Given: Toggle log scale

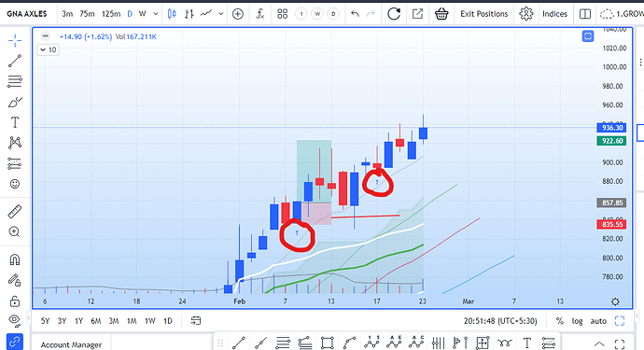Looking at the screenshot, I should (x=577, y=321).
